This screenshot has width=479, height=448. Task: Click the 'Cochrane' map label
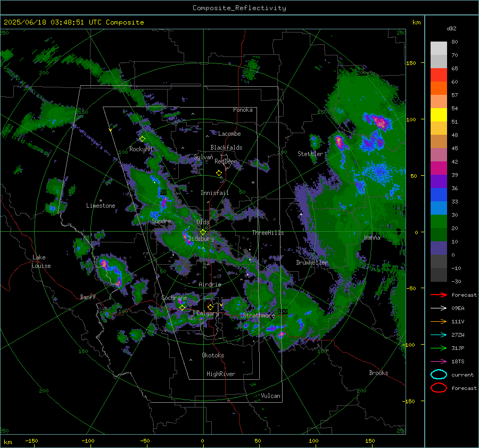coord(174,298)
